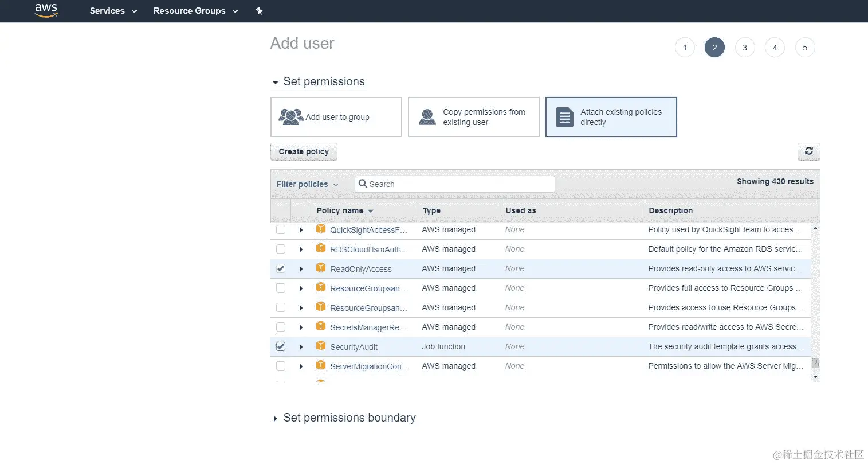Click the user silhouette icon in Copy permissions
The image size is (868, 464).
[x=427, y=117]
